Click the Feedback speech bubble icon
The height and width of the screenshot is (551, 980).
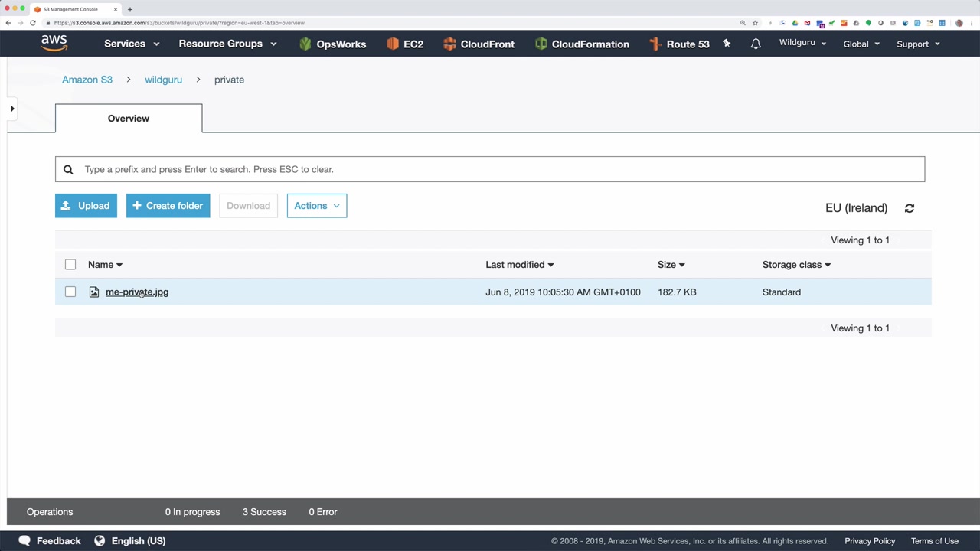pos(24,540)
